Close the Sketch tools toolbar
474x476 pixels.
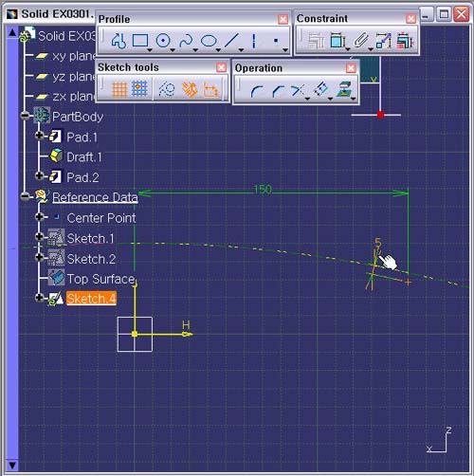(221, 67)
